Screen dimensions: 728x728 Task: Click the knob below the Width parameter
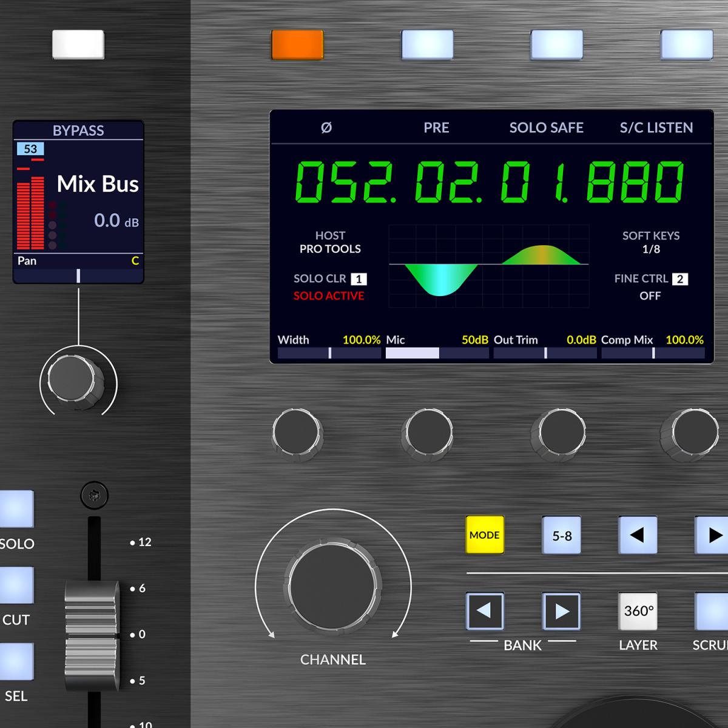pos(297,433)
